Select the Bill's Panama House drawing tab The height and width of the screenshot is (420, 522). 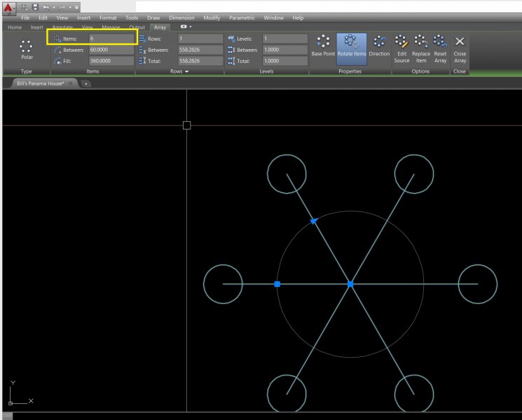[41, 83]
